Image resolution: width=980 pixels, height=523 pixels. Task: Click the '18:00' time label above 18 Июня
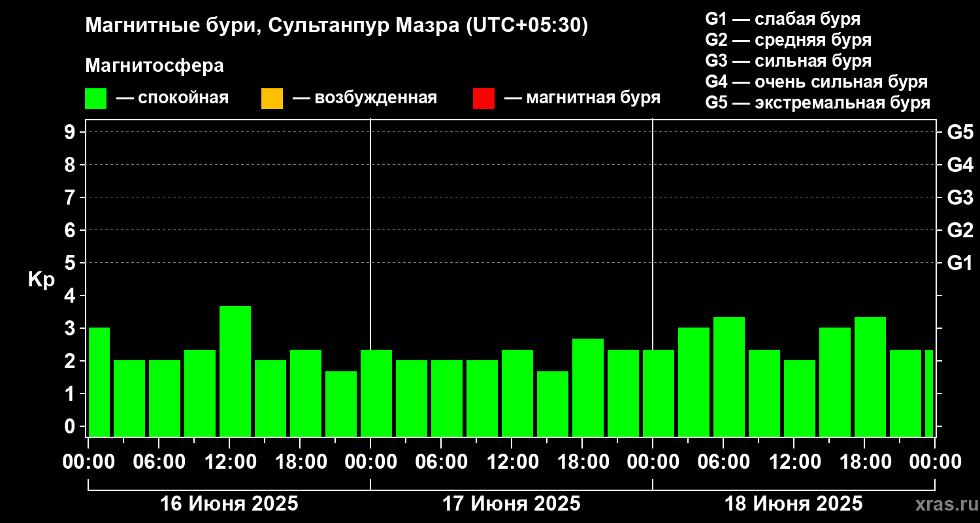click(864, 462)
